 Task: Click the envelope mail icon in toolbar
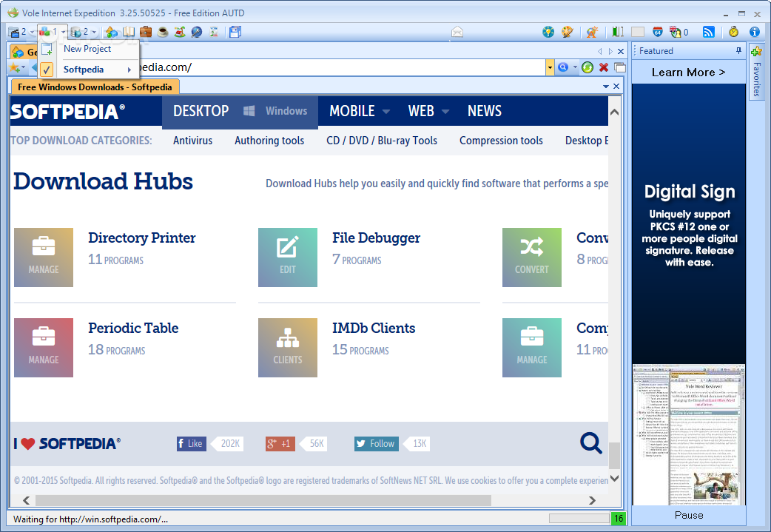457,32
